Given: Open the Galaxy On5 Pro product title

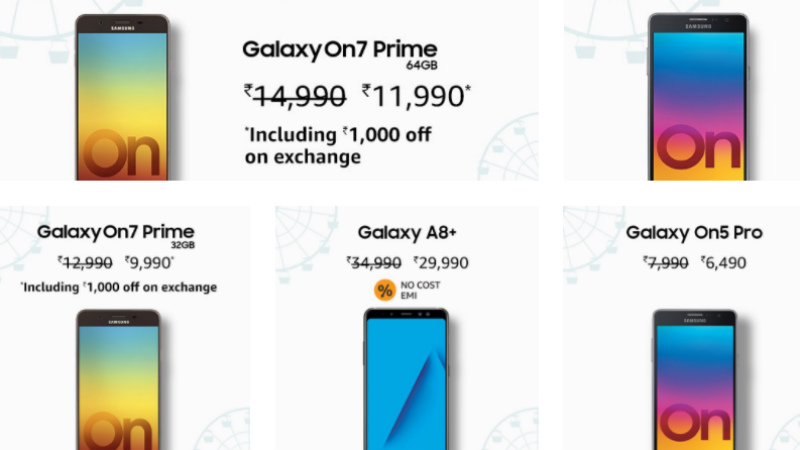Looking at the screenshot, I should click(694, 233).
